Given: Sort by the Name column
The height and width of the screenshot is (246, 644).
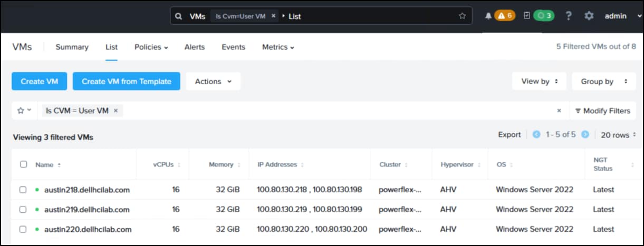Looking at the screenshot, I should [47, 165].
